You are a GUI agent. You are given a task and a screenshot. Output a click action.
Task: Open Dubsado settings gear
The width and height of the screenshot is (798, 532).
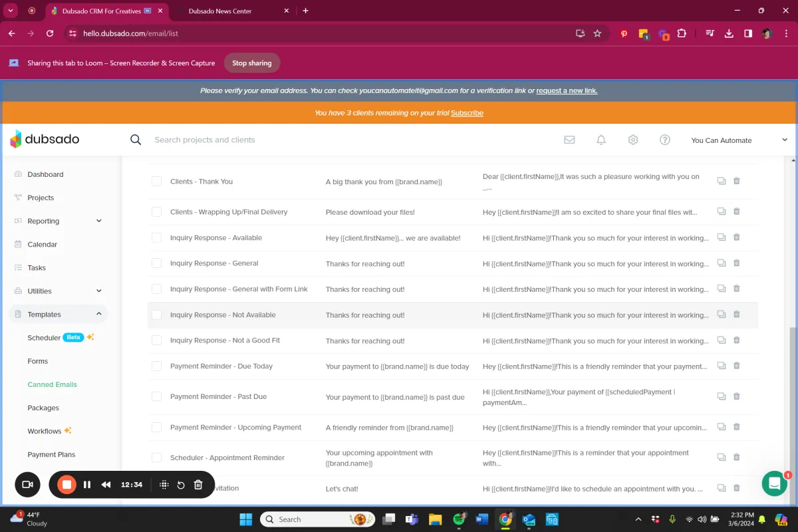click(633, 140)
